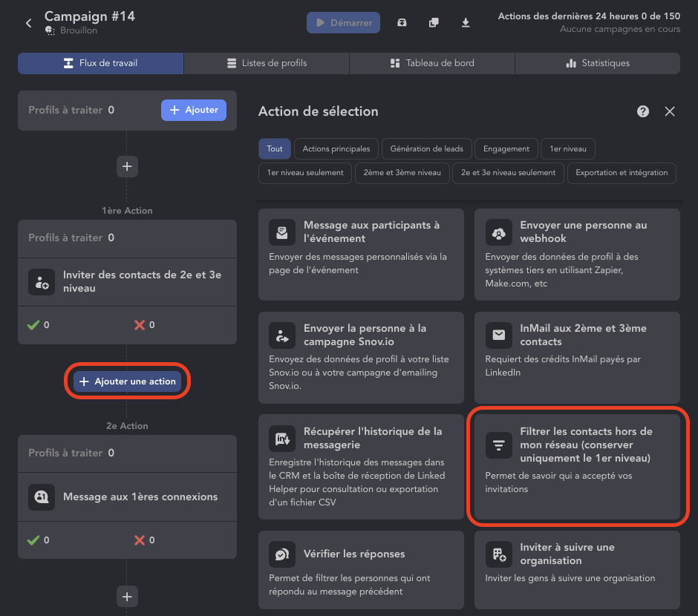Select the InMail aux 2ème et 3ème contacts action
This screenshot has width=698, height=616.
[x=577, y=358]
